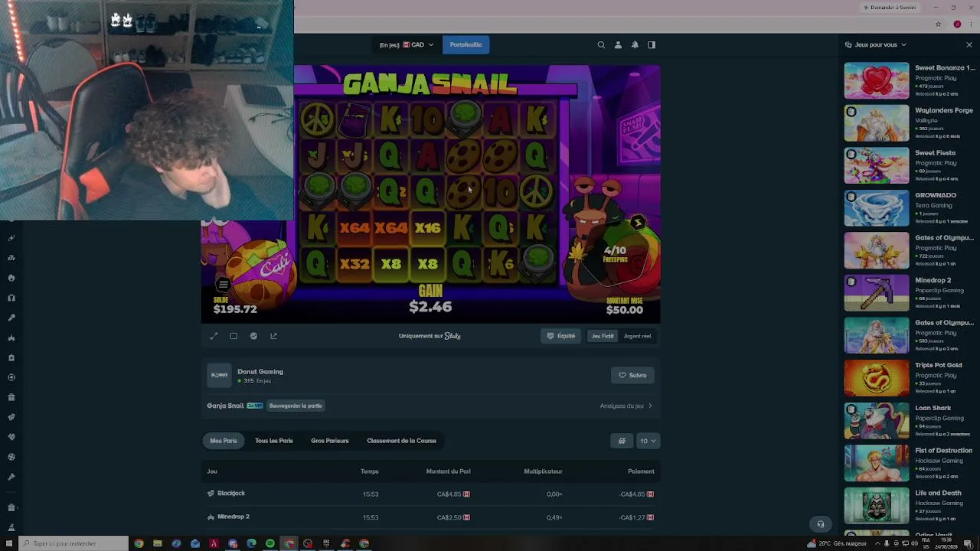
Task: Open File Explorer from the taskbar
Action: 158,543
